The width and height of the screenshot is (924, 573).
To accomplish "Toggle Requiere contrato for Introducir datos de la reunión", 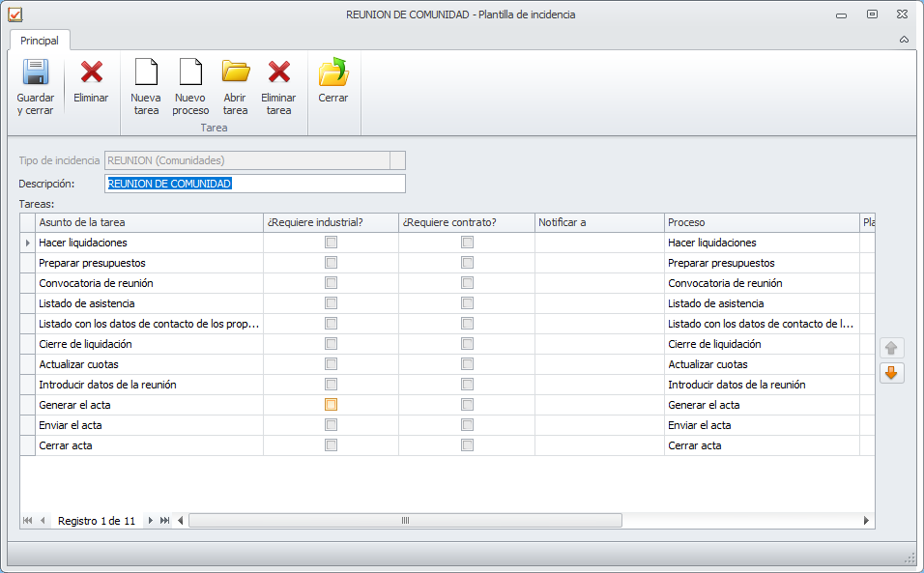I will click(x=467, y=385).
